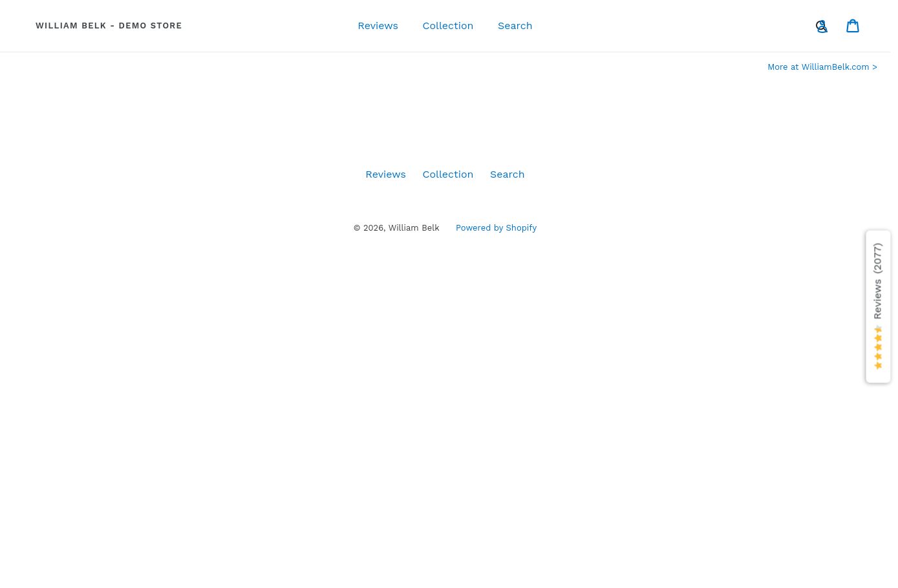Click the William Belk - Demo Store title
898x588 pixels.
tap(109, 26)
